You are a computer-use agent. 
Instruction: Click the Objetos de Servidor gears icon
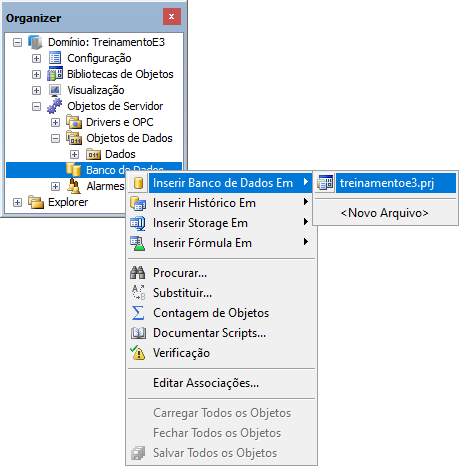(55, 106)
